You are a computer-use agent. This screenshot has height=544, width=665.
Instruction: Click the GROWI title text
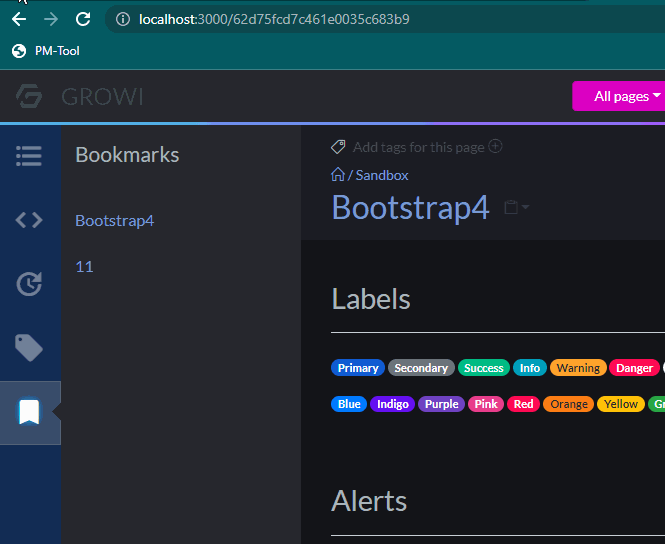pyautogui.click(x=102, y=97)
